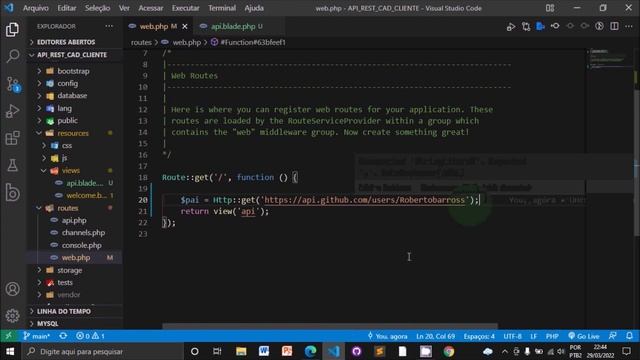Open the Ajuda menu

254,8
